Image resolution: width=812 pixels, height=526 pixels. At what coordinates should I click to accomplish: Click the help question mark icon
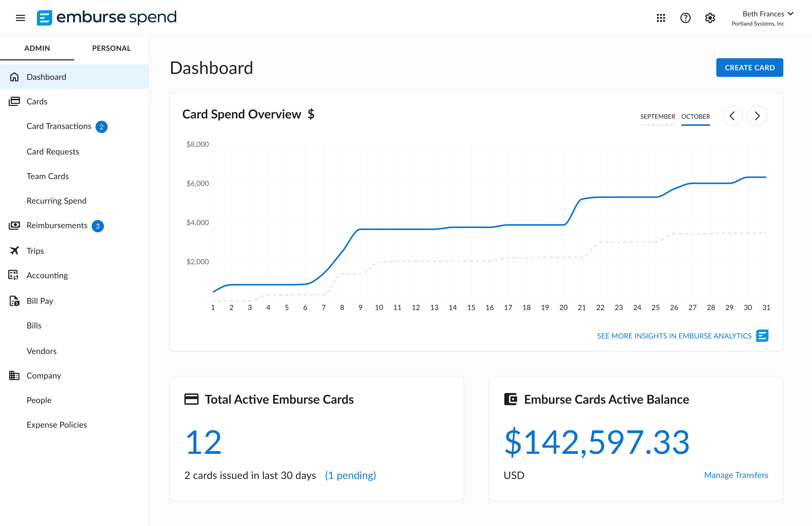pos(685,18)
